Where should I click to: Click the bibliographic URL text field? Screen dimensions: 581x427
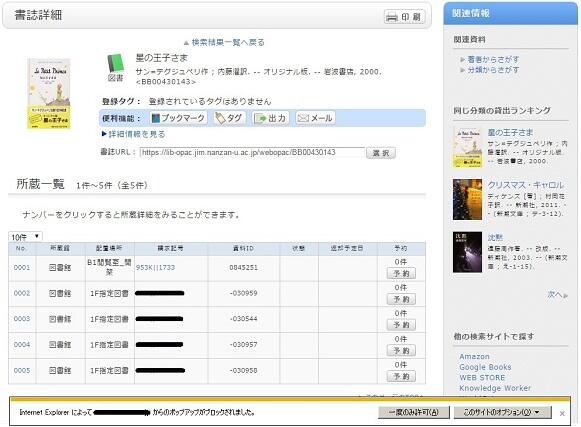(x=252, y=152)
